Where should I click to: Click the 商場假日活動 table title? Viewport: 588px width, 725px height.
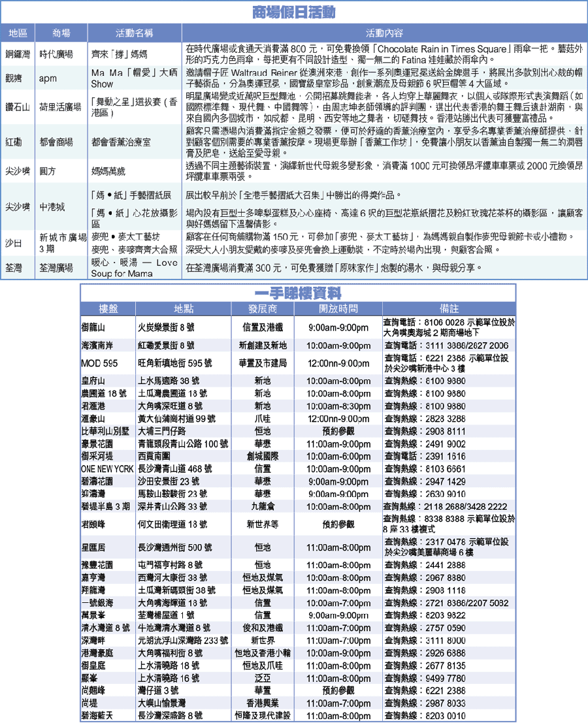[294, 12]
